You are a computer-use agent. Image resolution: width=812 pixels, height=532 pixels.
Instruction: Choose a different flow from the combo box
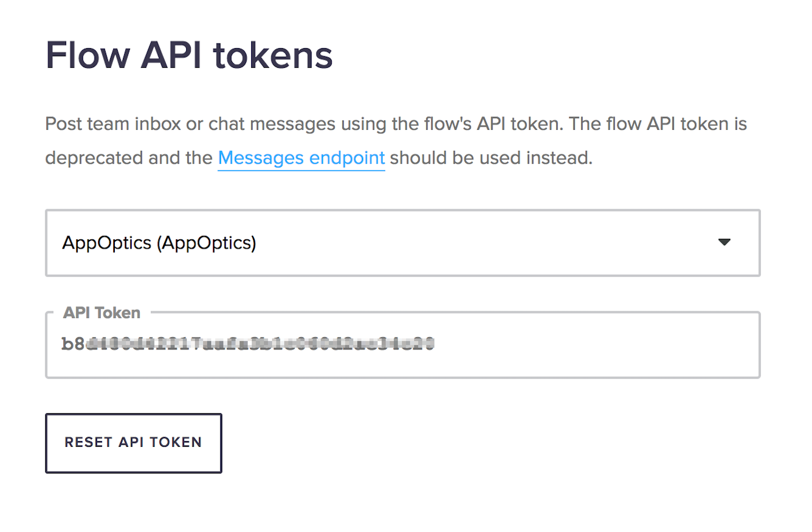[x=403, y=243]
